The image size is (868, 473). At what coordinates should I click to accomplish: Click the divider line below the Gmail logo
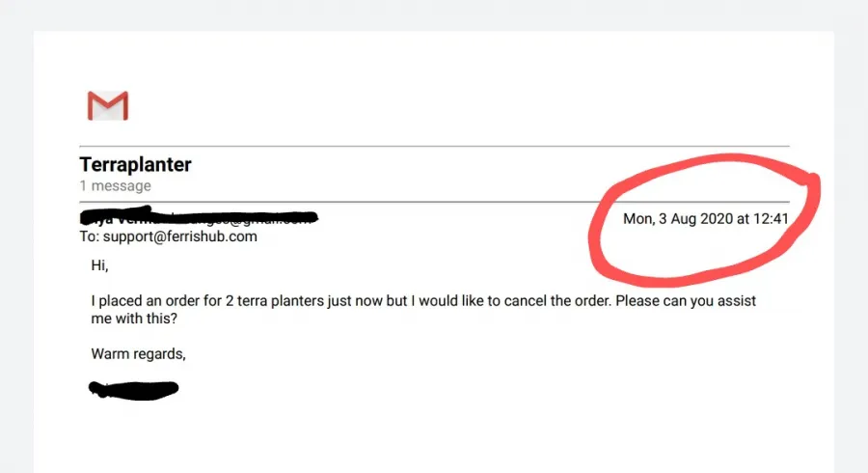[435, 146]
